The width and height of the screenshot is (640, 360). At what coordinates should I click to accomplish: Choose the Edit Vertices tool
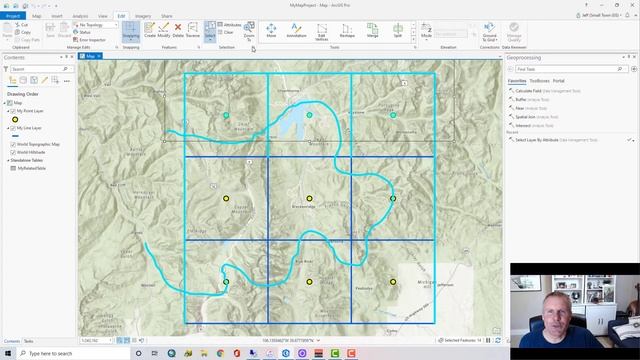pyautogui.click(x=322, y=32)
